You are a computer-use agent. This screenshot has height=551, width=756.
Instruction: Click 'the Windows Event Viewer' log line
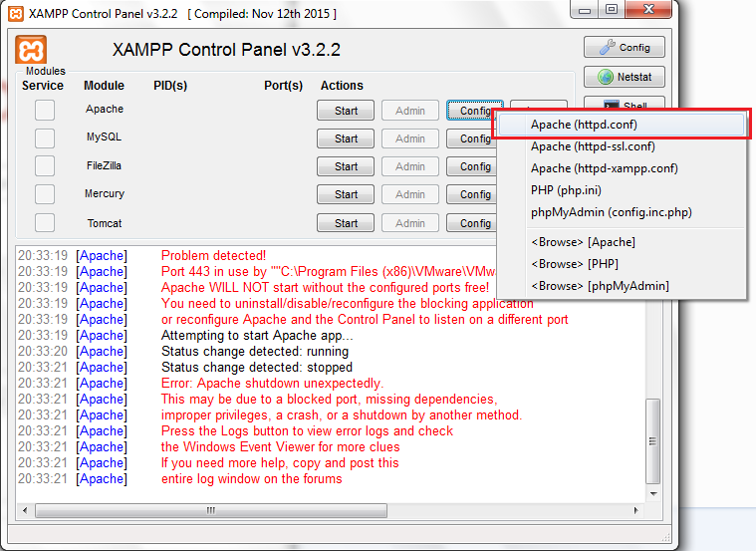coord(281,446)
